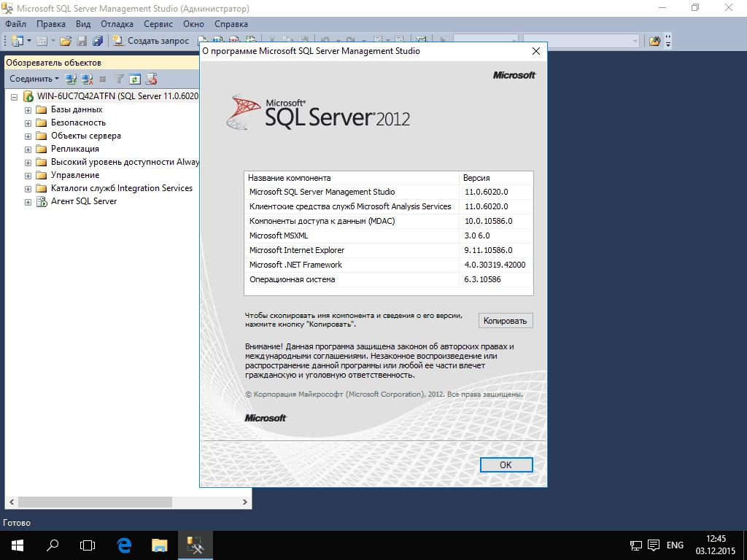Select the 'Microsoft Internet Explorer' row

[x=389, y=251]
